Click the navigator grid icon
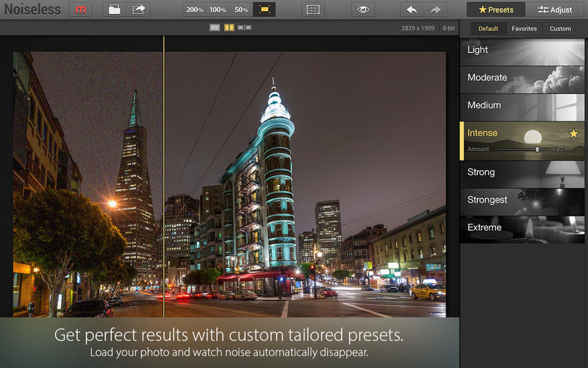 coord(312,10)
